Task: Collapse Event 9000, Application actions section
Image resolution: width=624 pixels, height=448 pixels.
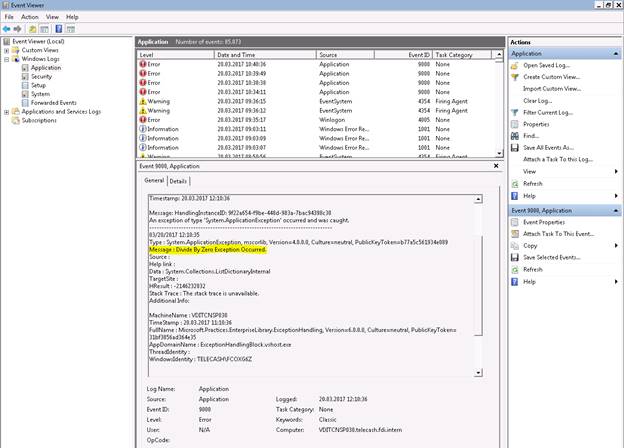Action: (x=616, y=210)
